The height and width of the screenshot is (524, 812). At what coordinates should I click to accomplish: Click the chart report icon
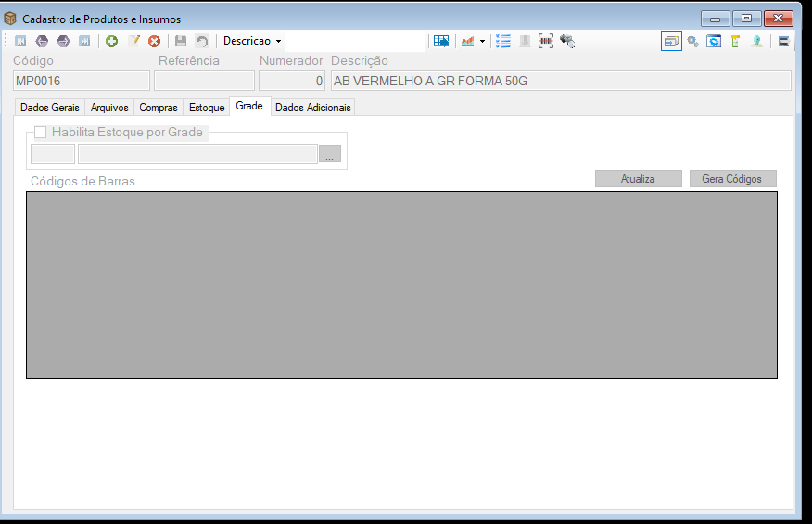tap(467, 41)
